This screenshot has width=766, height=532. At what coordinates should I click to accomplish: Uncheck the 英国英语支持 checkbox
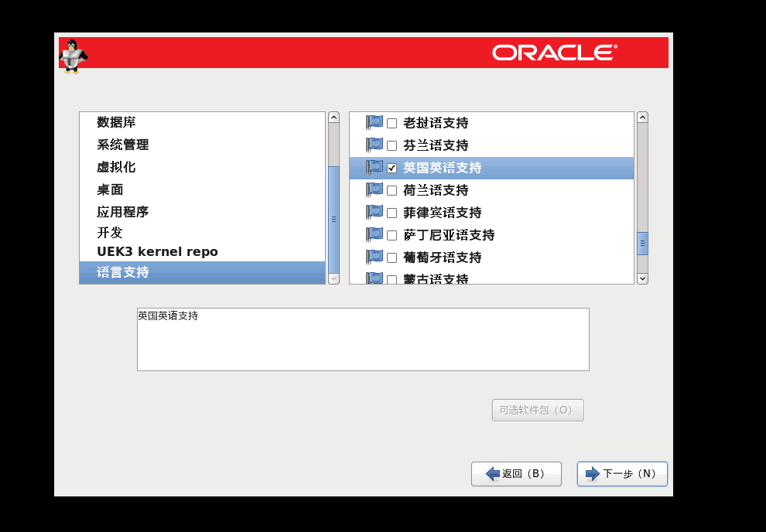392,168
